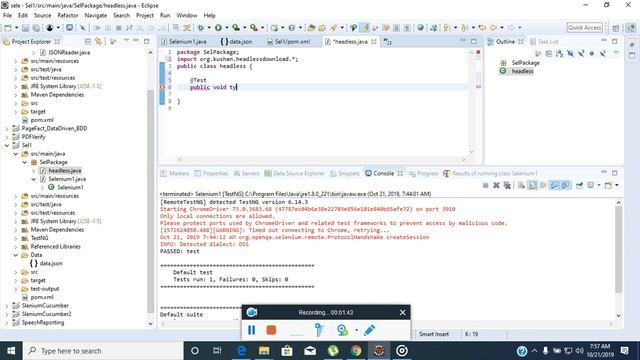
Task: Switch to the Selenium1.java editor tab
Action: coord(184,42)
